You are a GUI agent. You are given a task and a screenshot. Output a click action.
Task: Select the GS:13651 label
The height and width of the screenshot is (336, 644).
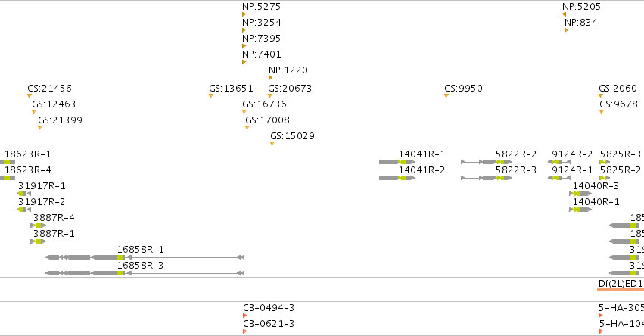[231, 89]
